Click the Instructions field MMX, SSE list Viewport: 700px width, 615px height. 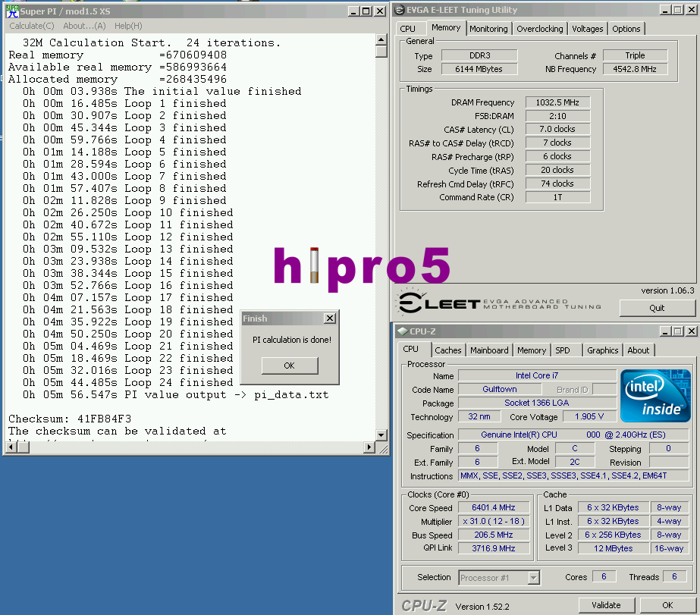(x=573, y=475)
